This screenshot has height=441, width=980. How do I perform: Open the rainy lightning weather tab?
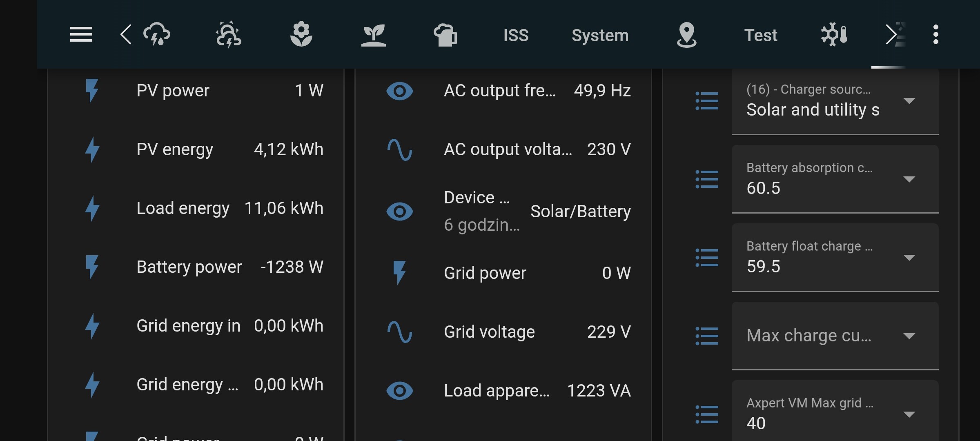coord(157,35)
